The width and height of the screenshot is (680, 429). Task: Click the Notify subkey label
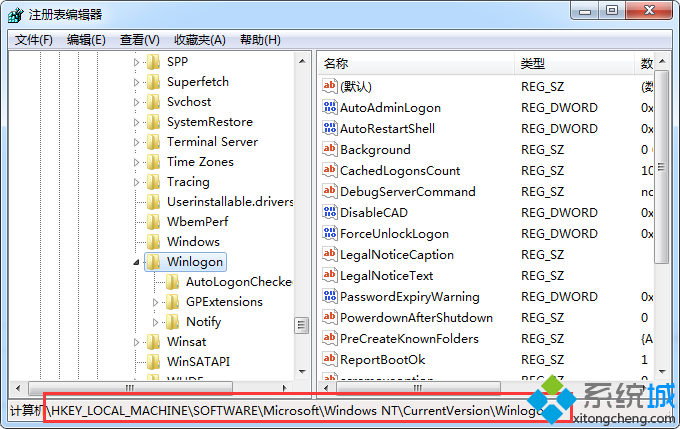[x=203, y=322]
